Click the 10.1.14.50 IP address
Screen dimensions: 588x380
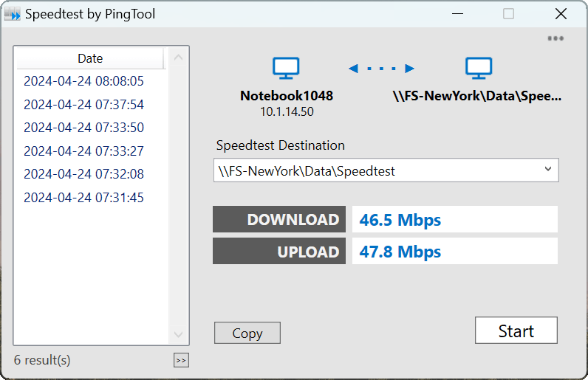tap(287, 111)
